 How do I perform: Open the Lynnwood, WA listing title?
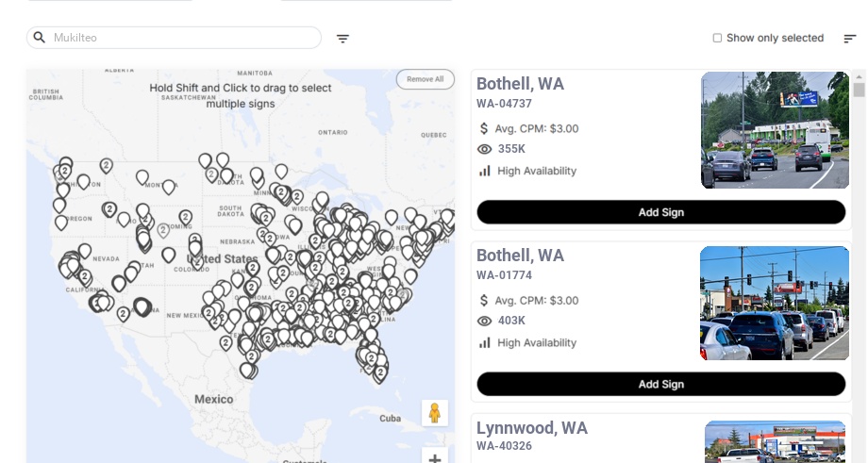tap(532, 428)
